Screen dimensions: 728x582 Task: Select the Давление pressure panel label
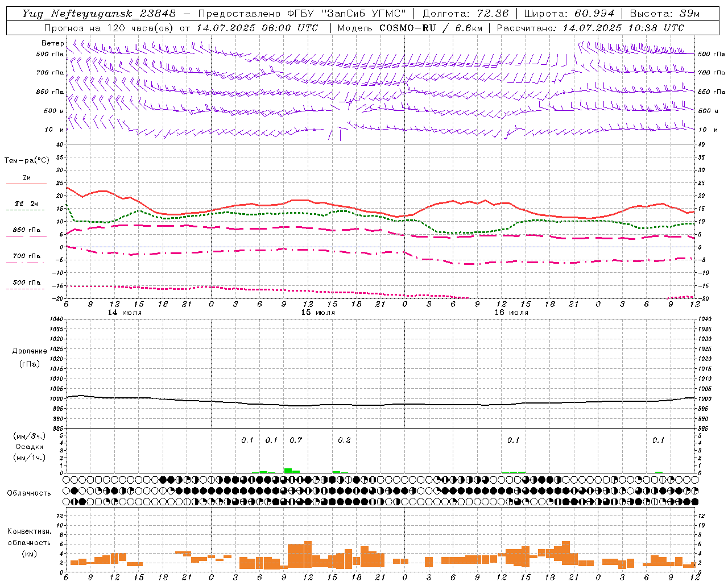coord(30,351)
